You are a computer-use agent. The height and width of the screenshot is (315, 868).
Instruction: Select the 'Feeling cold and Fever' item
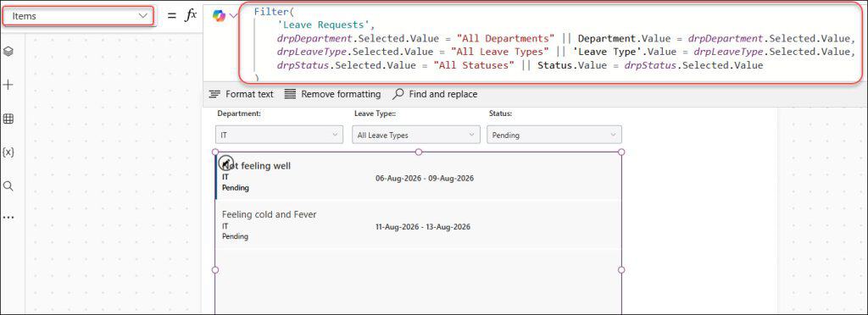coord(418,224)
